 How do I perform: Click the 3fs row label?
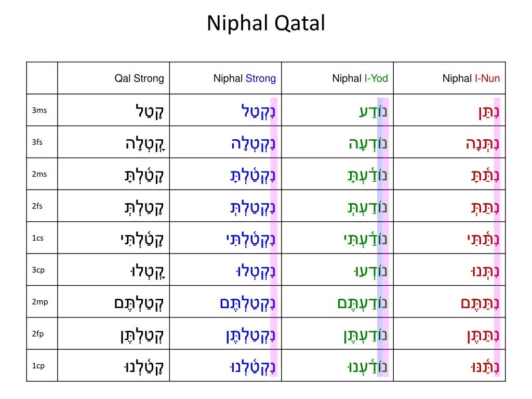coord(37,142)
